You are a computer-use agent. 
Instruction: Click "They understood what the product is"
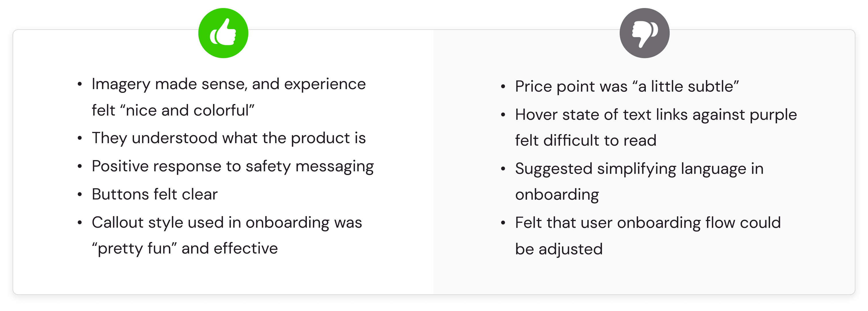click(228, 138)
